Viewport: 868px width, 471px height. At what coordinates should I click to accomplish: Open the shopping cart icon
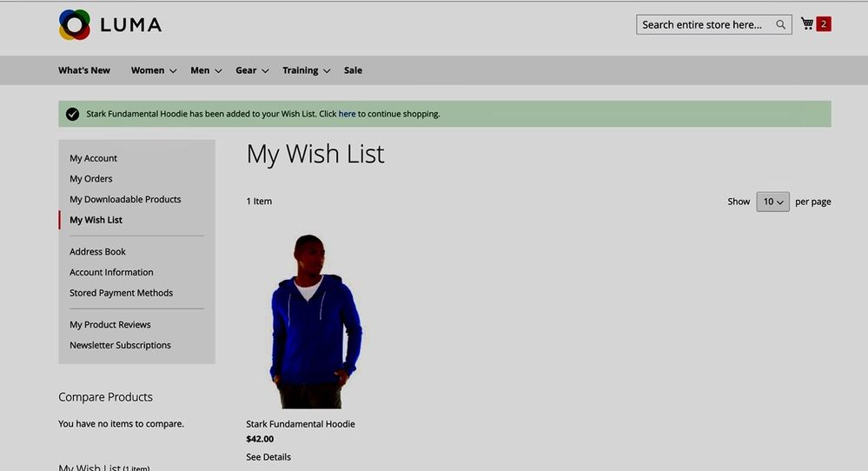click(807, 23)
